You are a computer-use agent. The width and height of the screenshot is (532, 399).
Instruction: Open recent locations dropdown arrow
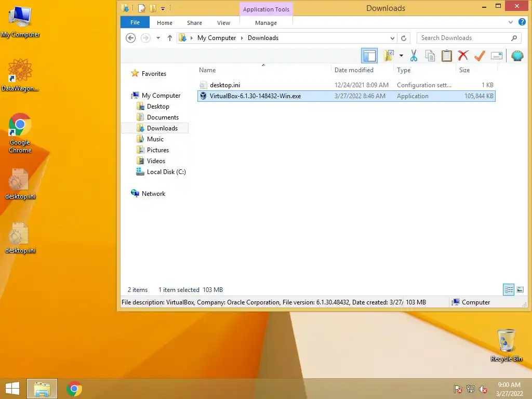click(x=158, y=38)
